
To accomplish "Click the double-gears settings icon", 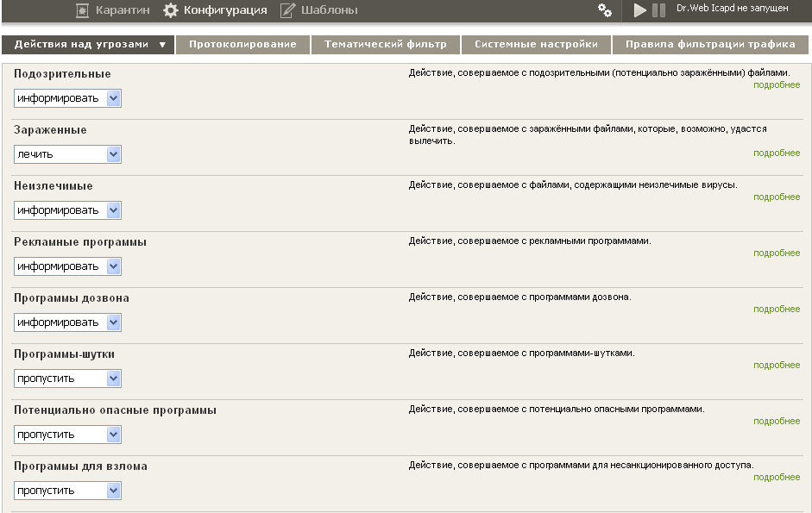I will [604, 10].
